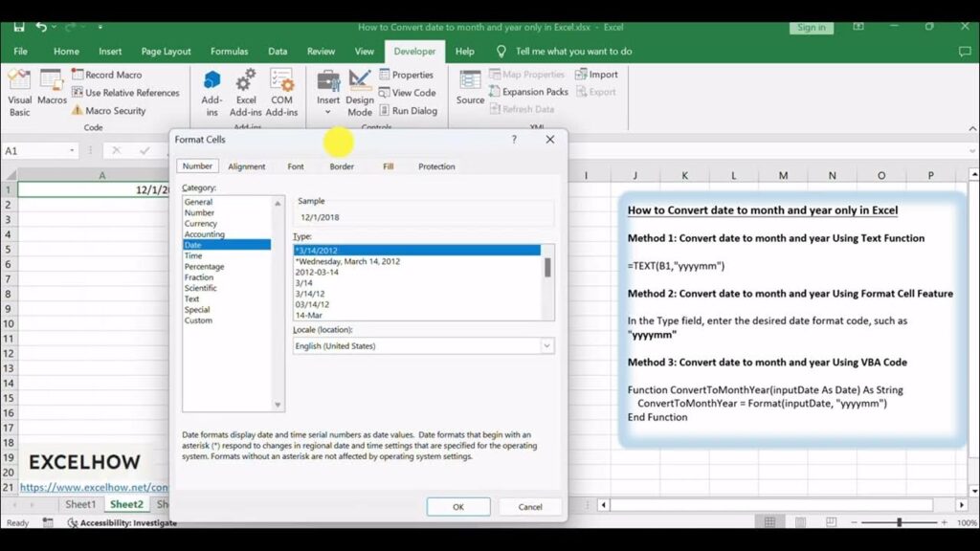Click the Accessibility: Investigate status

click(x=122, y=523)
